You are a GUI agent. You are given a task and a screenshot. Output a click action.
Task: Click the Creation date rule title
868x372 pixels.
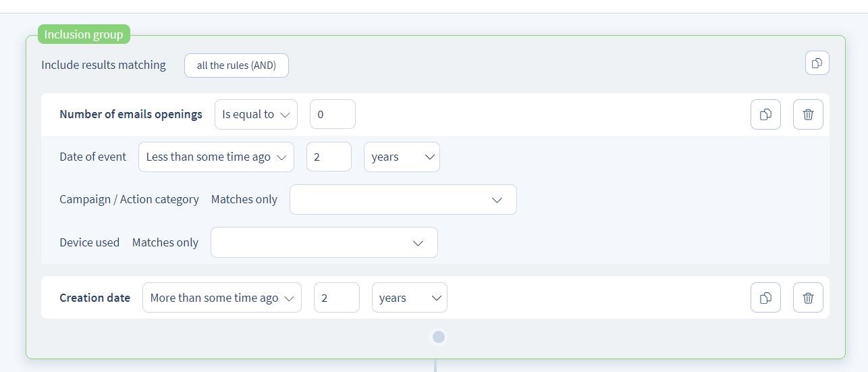point(94,298)
